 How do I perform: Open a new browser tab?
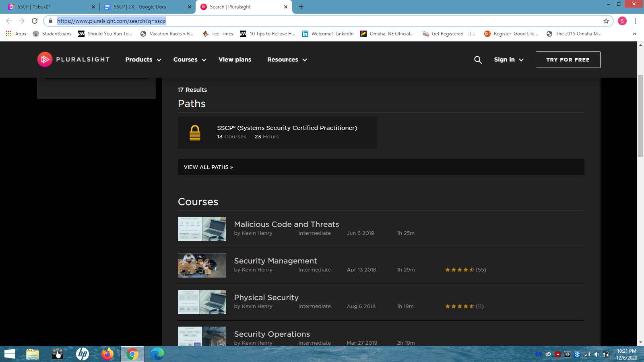pos(301,7)
